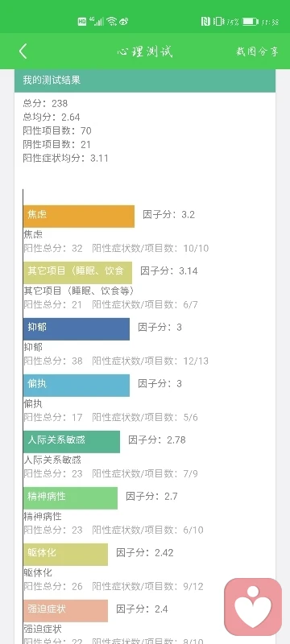
Task: Select the dark blue 抑郁 bar
Action: 77,329
